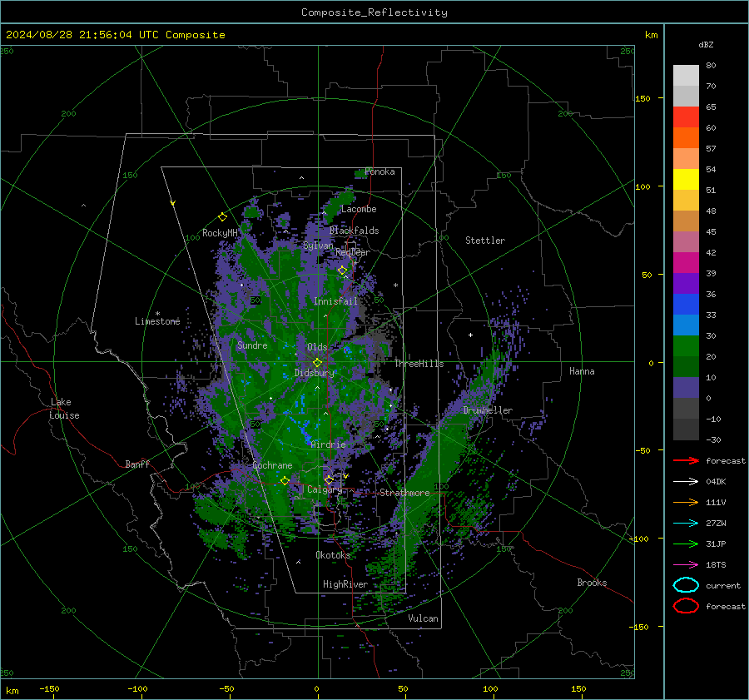
Task: Click the 'Innisfail' city label
Action: coord(335,301)
